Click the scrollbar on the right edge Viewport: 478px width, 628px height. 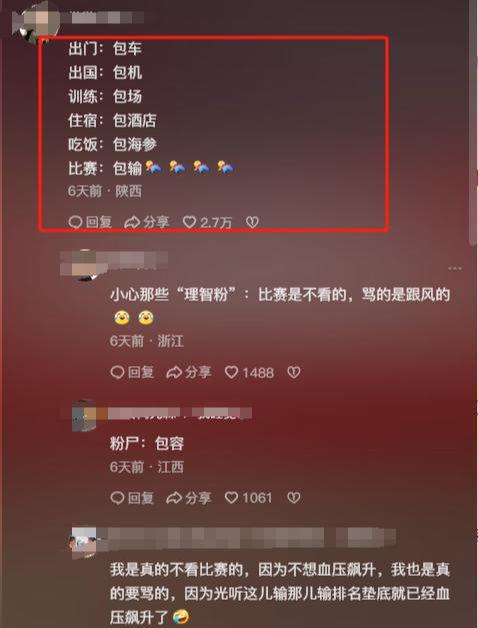(x=473, y=120)
